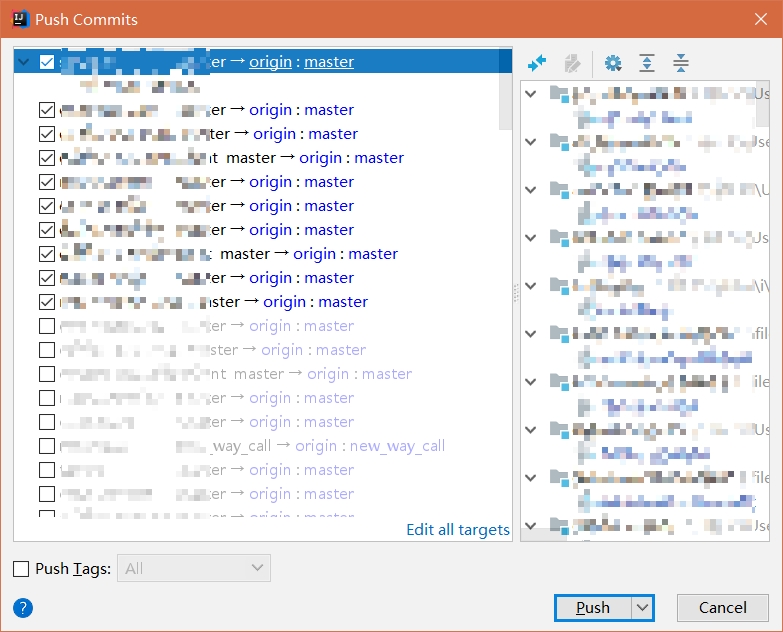Close the Push Commits dialog

758,19
